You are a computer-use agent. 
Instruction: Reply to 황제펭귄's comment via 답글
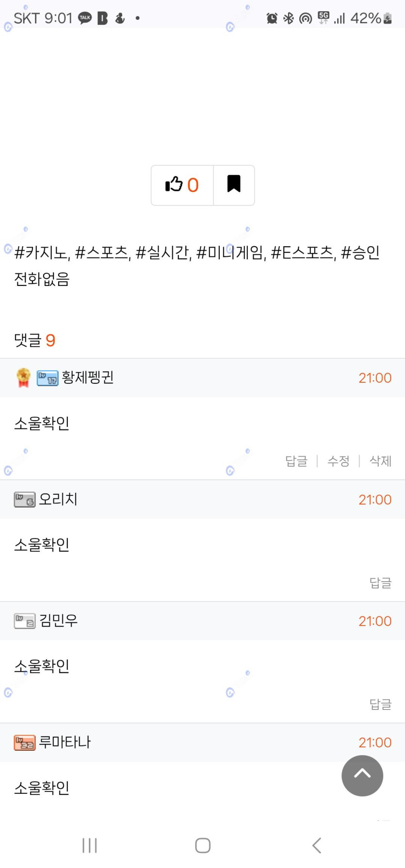[296, 461]
